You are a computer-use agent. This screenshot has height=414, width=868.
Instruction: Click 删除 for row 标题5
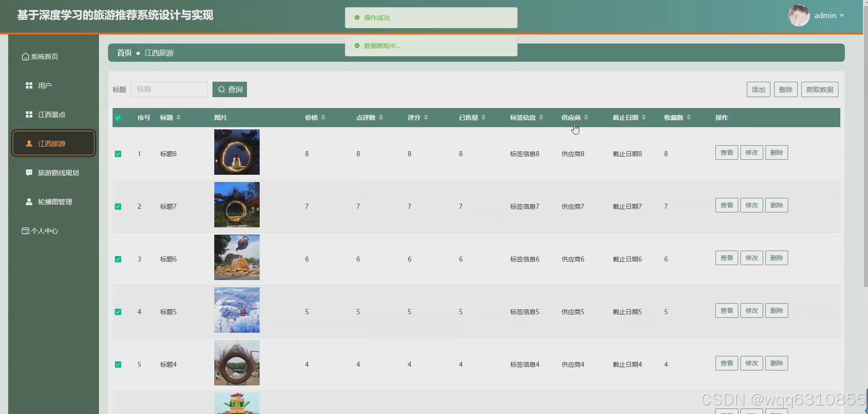(x=777, y=310)
